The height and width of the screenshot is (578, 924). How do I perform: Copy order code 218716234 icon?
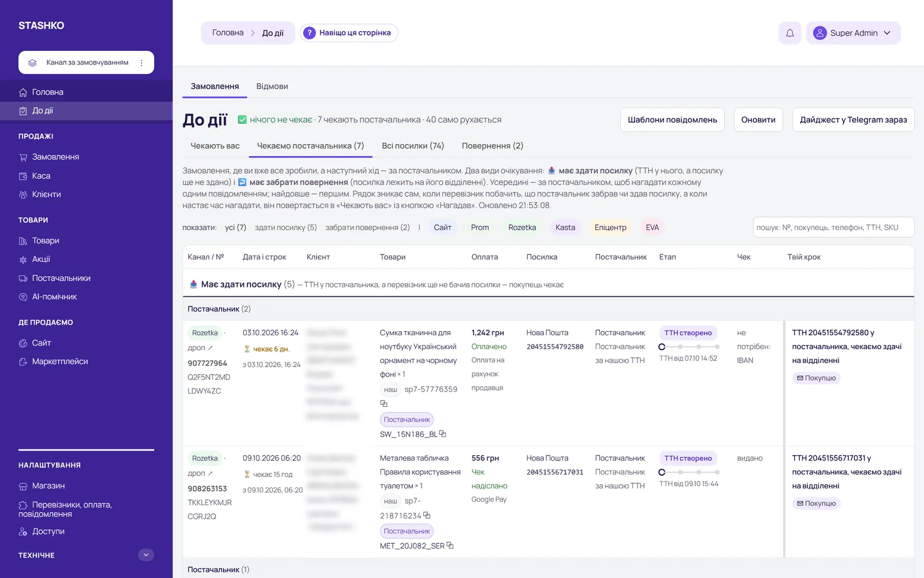click(427, 515)
